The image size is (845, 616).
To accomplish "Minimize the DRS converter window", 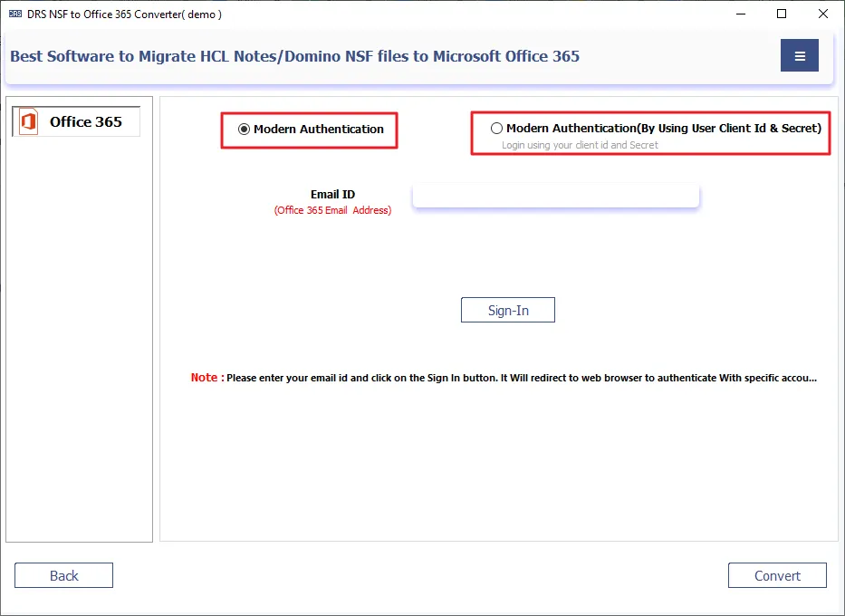I will point(741,14).
